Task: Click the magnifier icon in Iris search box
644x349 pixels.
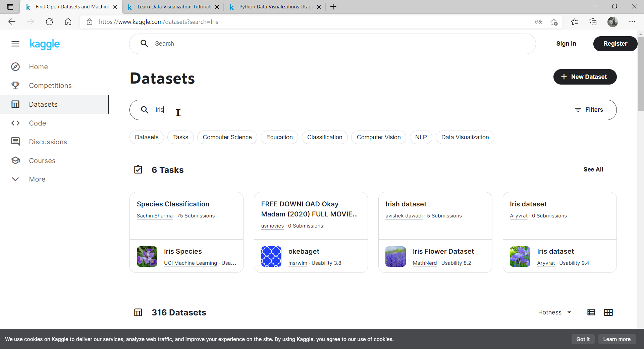Action: click(x=145, y=110)
